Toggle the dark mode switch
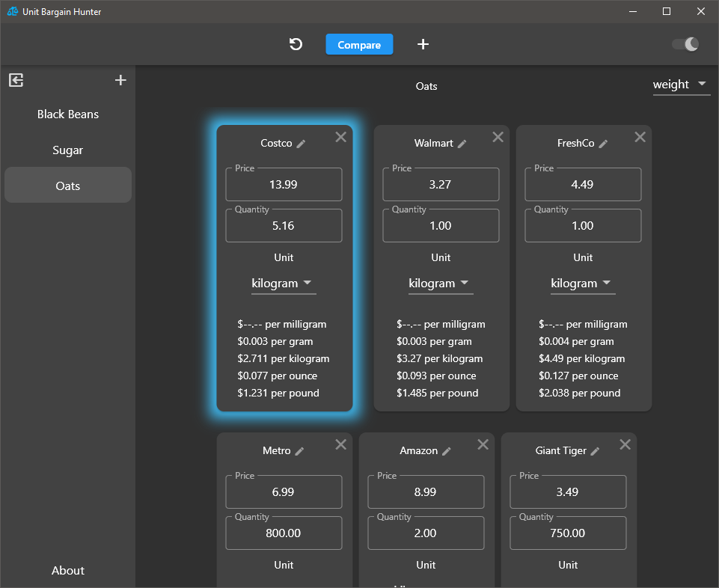This screenshot has height=588, width=719. (x=685, y=44)
